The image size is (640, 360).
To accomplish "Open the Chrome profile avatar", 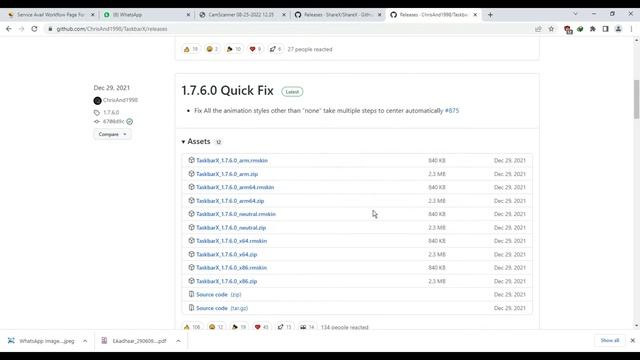I will tap(618, 29).
